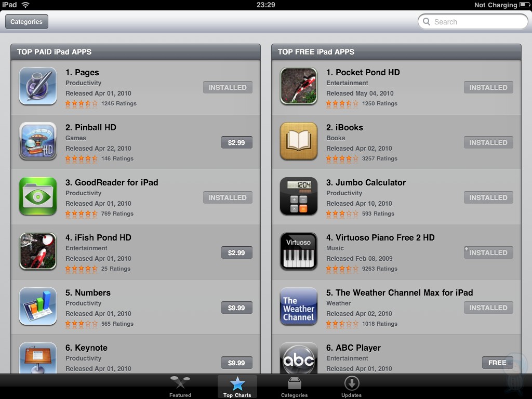Tap the ABC Player icon
This screenshot has width=532, height=399.
pyautogui.click(x=299, y=358)
